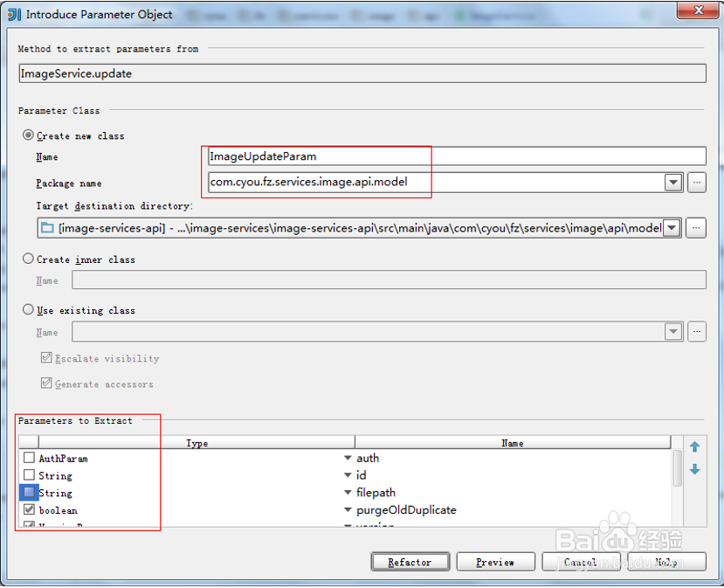Open the name dropdown arrow for id
Viewport: 724px width, 588px height.
tap(348, 475)
